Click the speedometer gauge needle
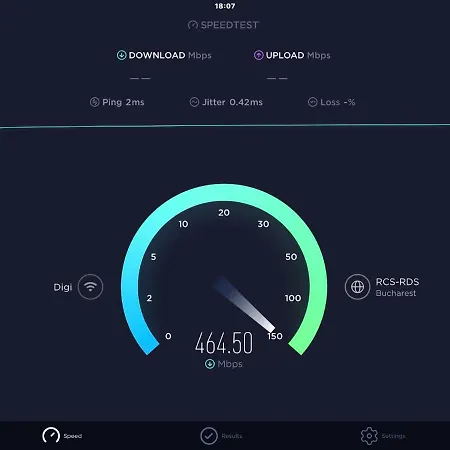 tap(245, 304)
